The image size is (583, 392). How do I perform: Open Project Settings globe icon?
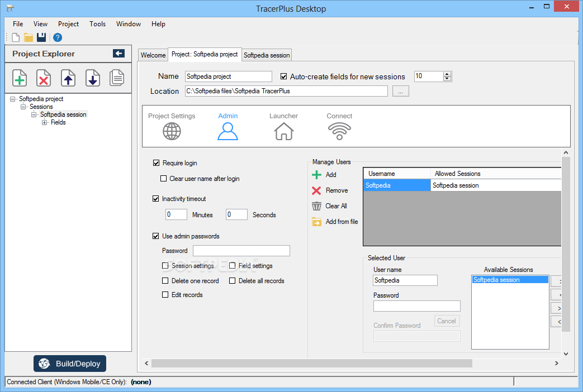point(172,131)
